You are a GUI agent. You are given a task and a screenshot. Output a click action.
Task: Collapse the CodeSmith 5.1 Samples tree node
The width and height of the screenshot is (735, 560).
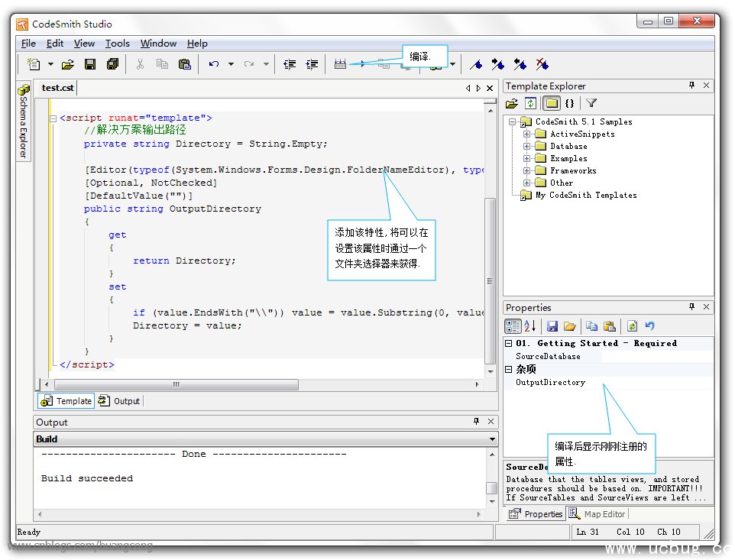point(513,121)
